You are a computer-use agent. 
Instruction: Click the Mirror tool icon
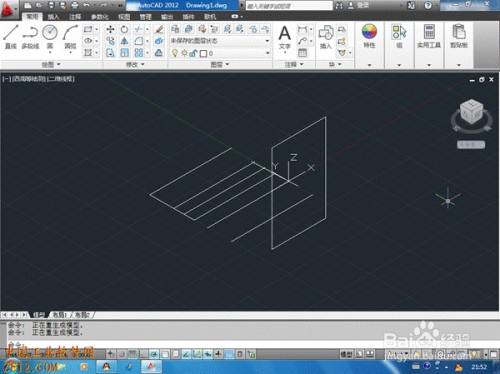click(124, 41)
